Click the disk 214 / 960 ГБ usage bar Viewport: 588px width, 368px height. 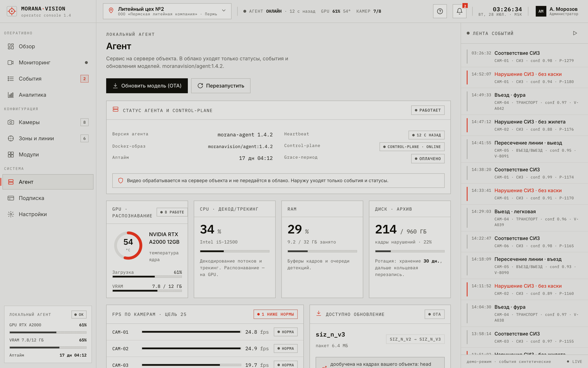click(x=410, y=251)
